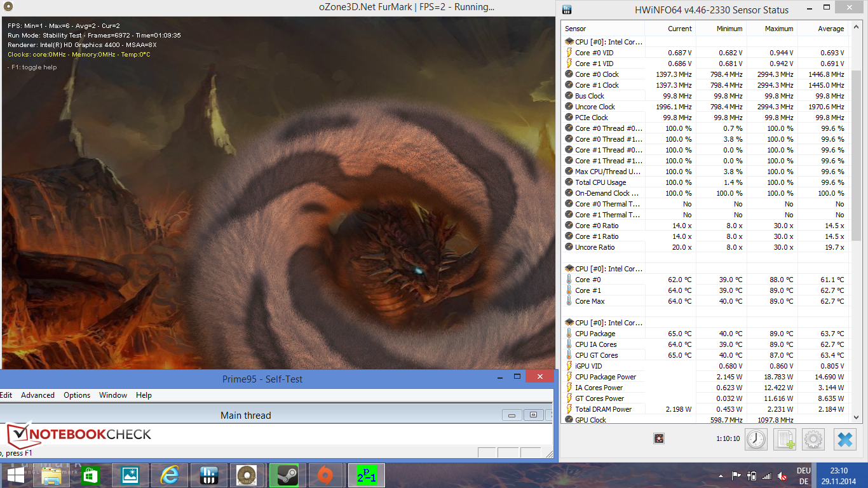Select the GPU Clock sensor row
This screenshot has height=488, width=868.
click(705, 419)
